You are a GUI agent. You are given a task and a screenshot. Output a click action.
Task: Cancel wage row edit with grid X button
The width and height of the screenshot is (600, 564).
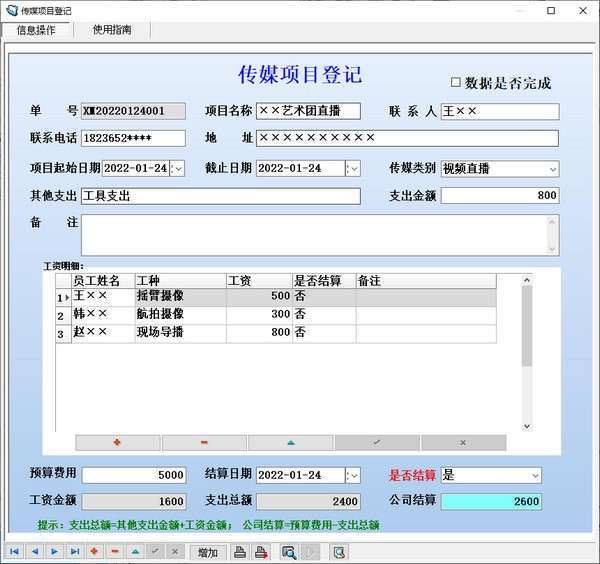463,443
